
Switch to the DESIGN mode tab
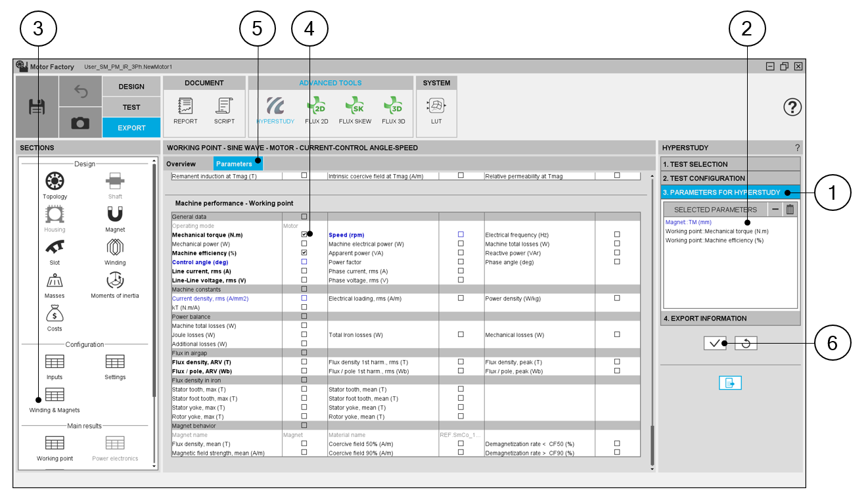coord(131,87)
